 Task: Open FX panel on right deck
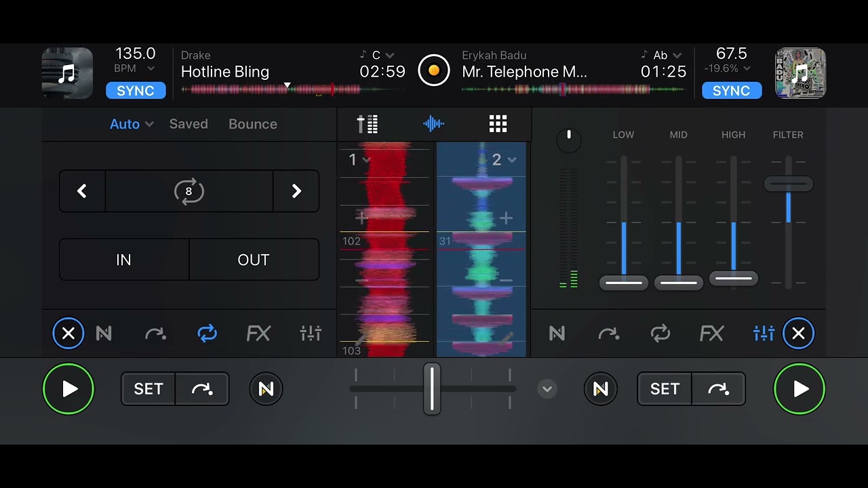(711, 333)
